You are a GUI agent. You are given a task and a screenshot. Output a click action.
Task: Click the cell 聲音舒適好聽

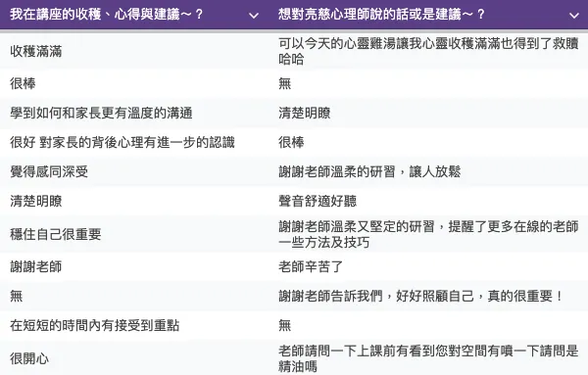[428, 201]
